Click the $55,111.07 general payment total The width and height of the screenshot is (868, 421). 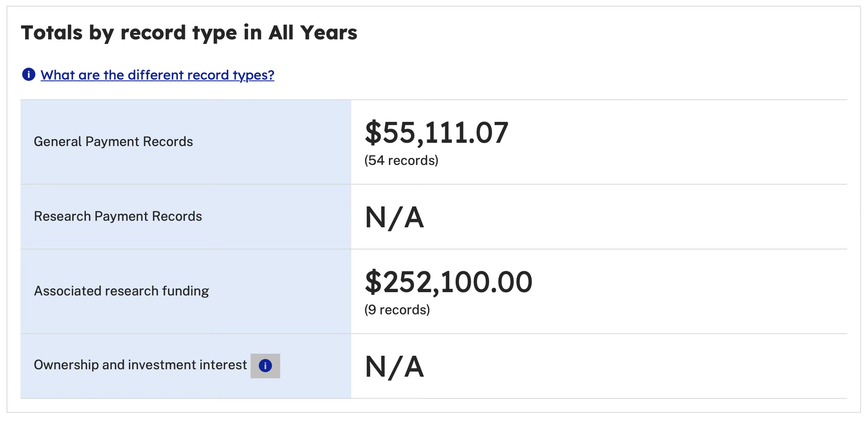coord(437,133)
